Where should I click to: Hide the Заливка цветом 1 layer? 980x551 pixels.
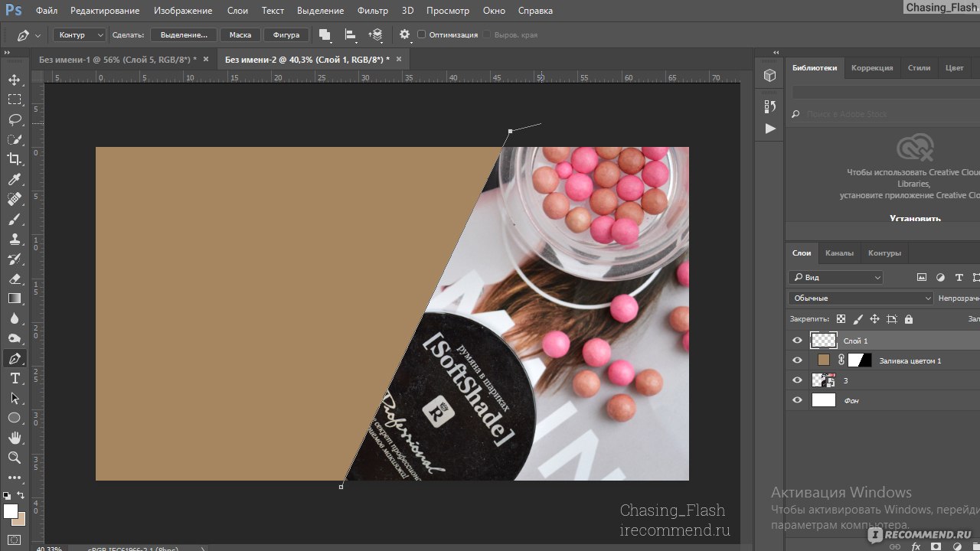(797, 360)
